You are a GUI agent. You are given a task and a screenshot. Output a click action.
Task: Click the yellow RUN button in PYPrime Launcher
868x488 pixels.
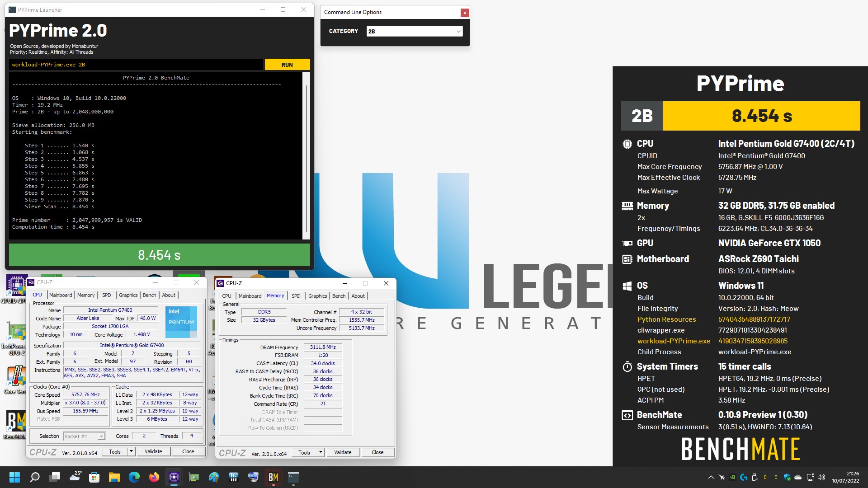[x=287, y=65]
